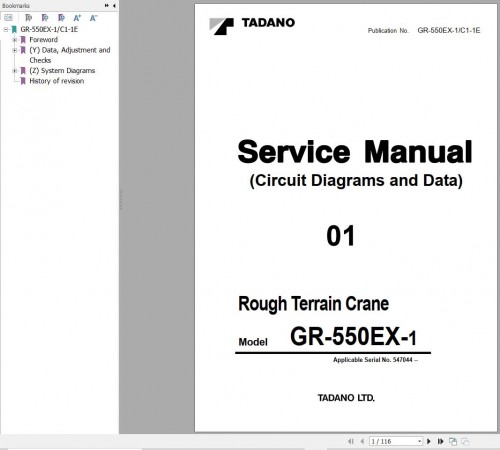Jump to the last page
This screenshot has width=500, height=450.
coord(440,441)
